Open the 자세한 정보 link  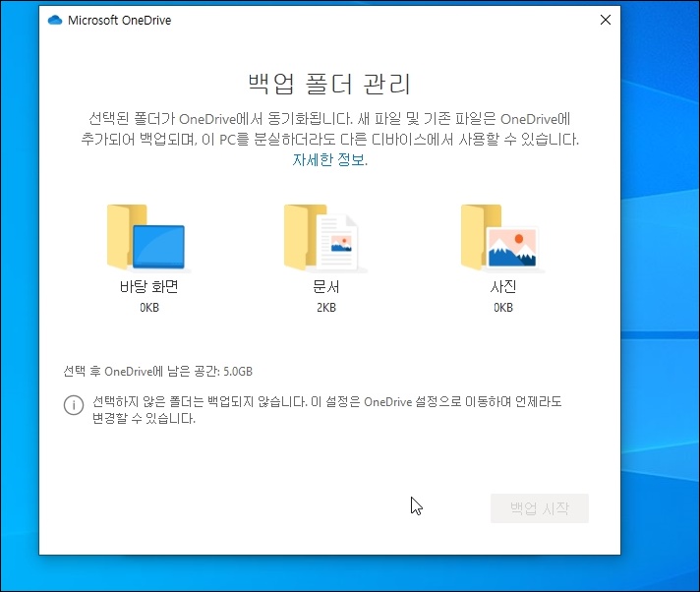pos(330,159)
